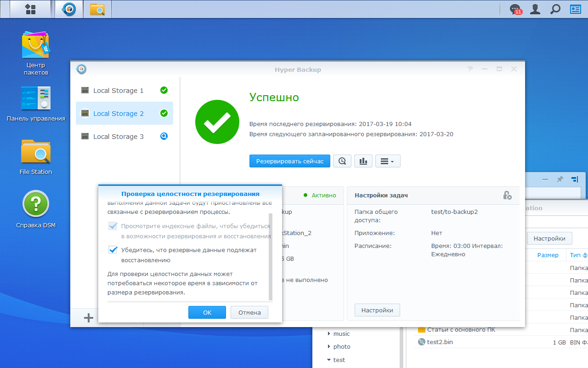Viewport: 588px width, 368px height.
Task: Select the Local Storage 1 task
Action: pos(124,91)
